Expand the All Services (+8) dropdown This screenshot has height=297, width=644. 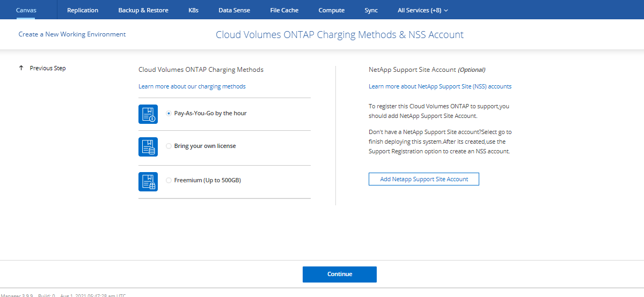pos(422,10)
